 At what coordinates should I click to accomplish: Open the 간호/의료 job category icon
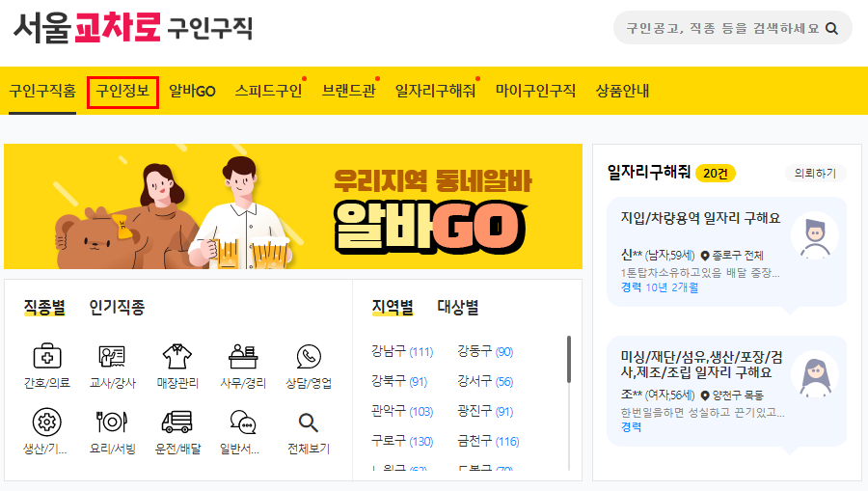tap(47, 357)
